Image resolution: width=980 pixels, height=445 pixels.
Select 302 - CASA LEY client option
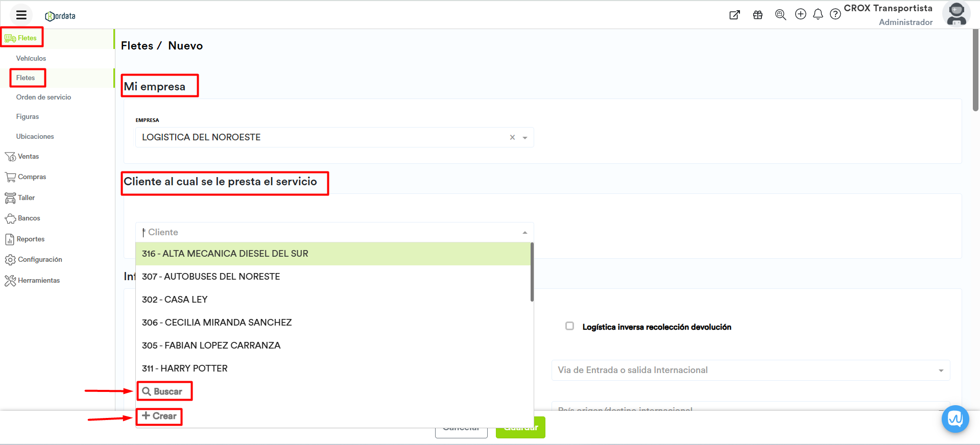(x=175, y=300)
